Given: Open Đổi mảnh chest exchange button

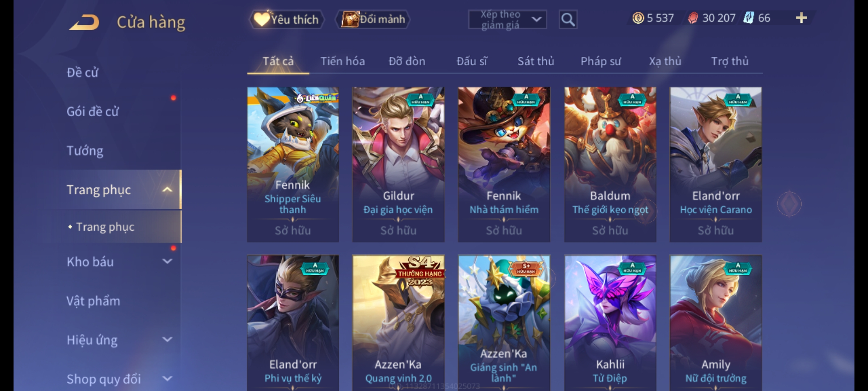Looking at the screenshot, I should (x=373, y=19).
